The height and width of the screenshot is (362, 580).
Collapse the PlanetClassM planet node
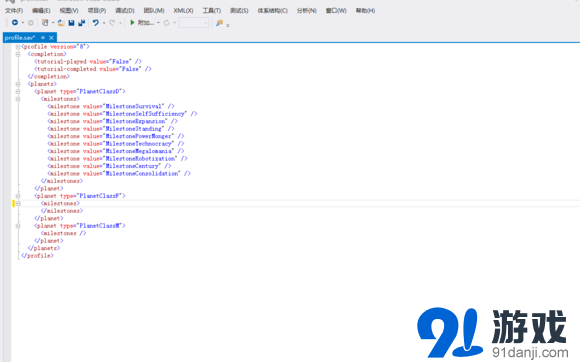[18, 226]
